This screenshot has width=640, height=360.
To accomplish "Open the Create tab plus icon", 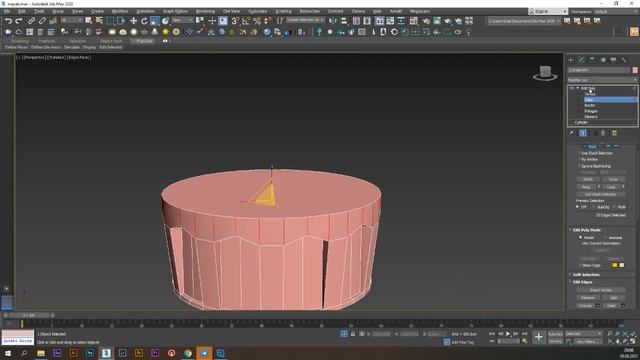I will (571, 60).
